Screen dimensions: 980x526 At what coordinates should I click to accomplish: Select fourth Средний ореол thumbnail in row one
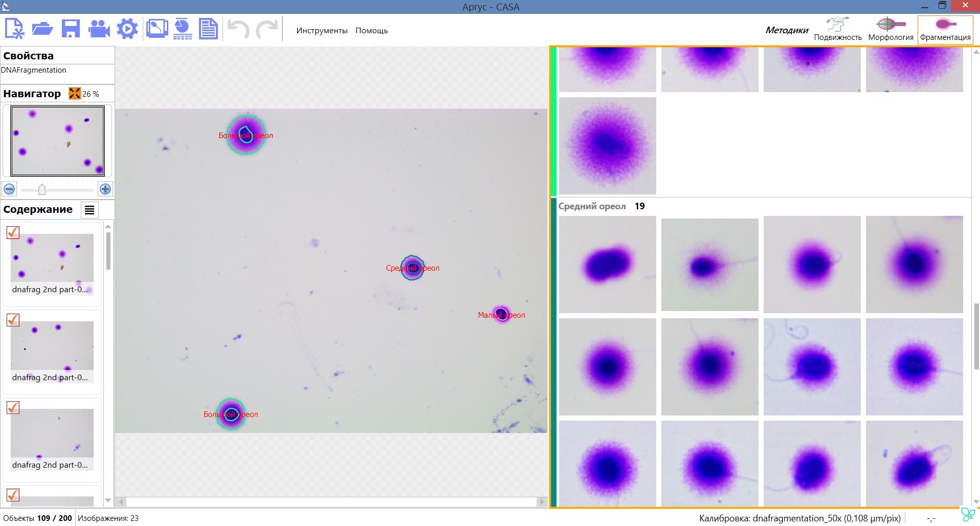tap(914, 265)
